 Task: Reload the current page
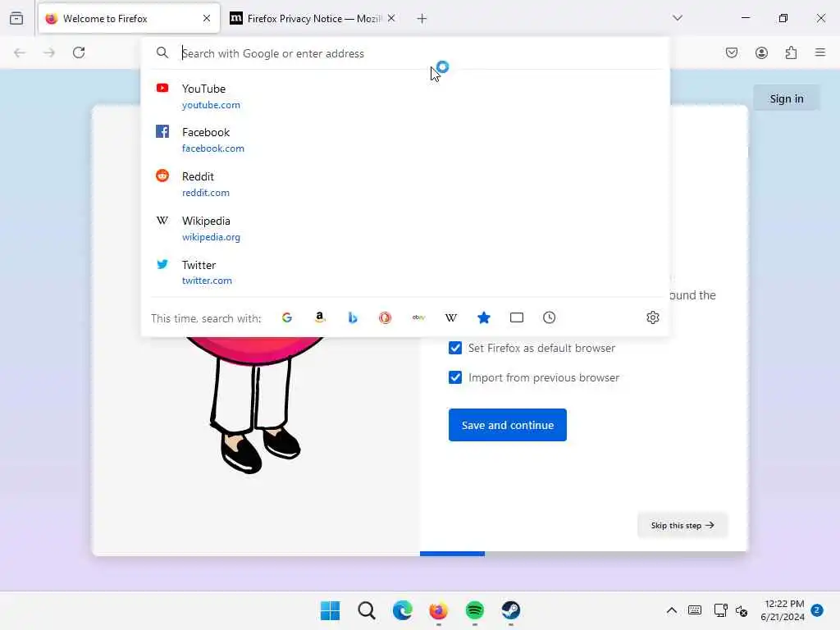[x=79, y=52]
